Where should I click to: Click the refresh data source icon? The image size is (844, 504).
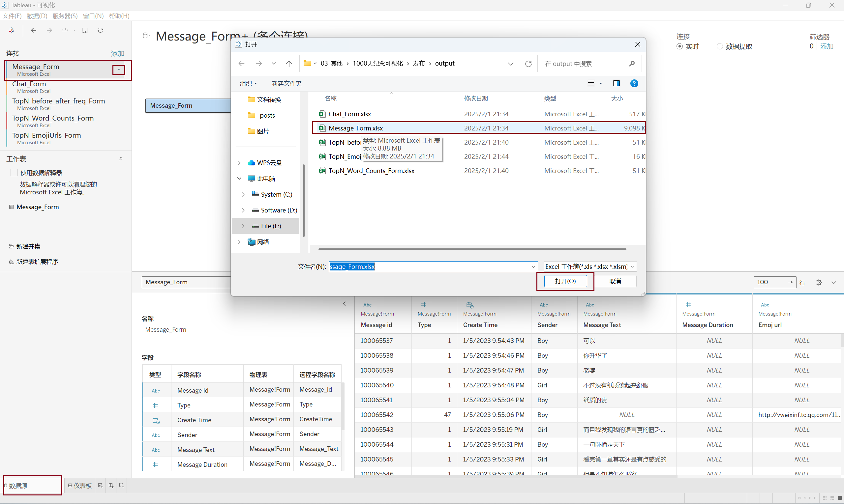click(x=100, y=30)
